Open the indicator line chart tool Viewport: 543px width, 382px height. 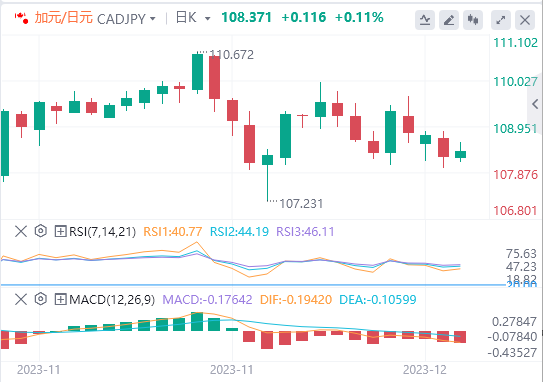point(425,20)
